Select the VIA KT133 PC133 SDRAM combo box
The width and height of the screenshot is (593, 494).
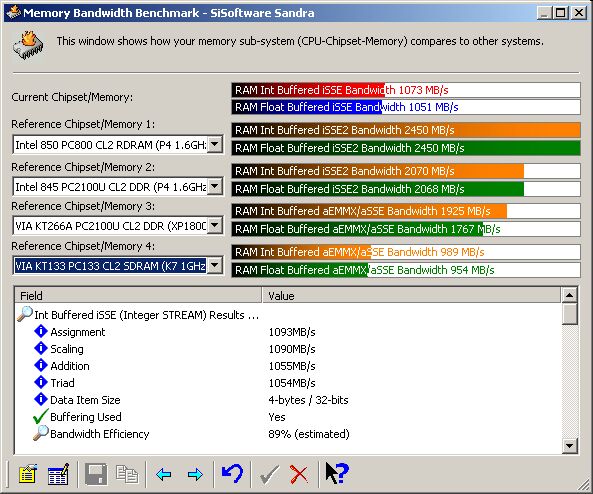point(118,266)
